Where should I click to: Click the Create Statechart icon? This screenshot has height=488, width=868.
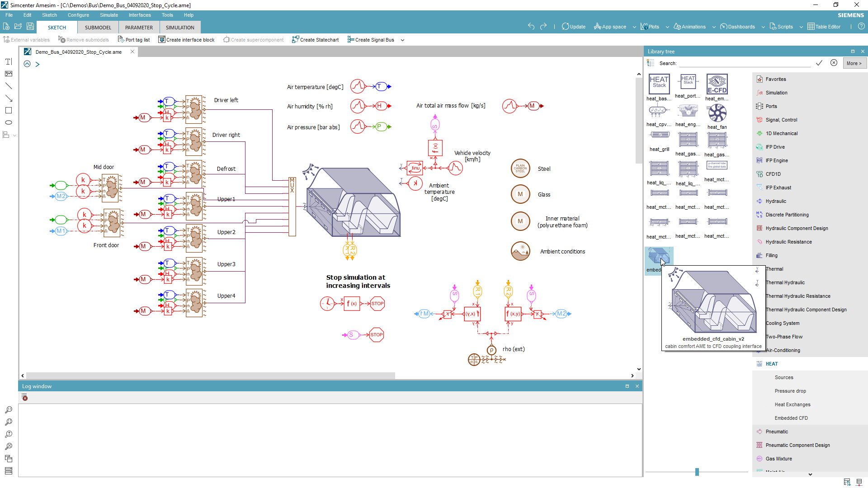(315, 40)
